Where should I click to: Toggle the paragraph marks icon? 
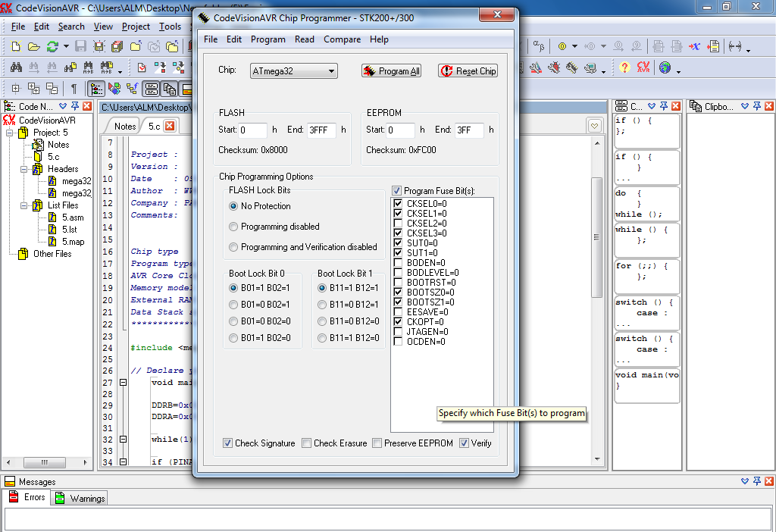click(x=74, y=89)
